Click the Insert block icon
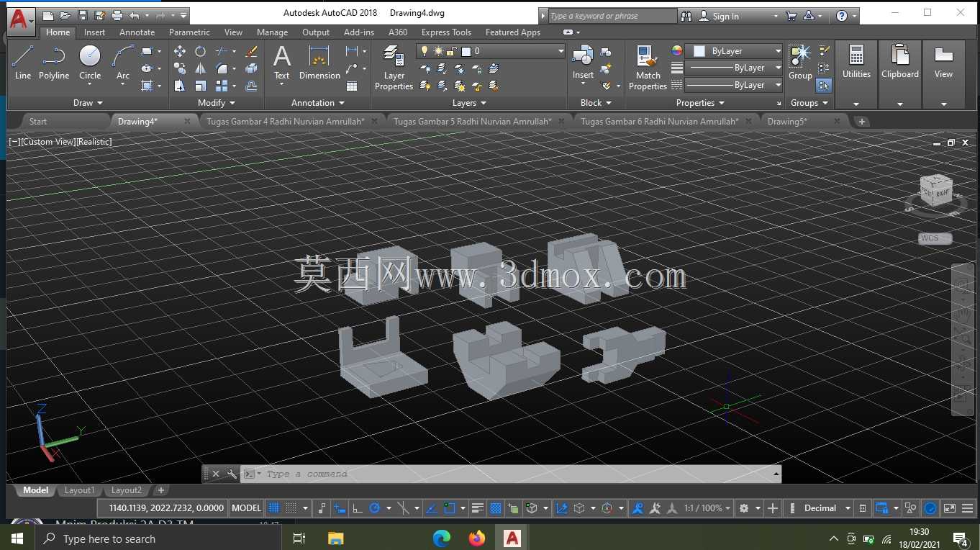Image resolution: width=980 pixels, height=550 pixels. point(583,62)
